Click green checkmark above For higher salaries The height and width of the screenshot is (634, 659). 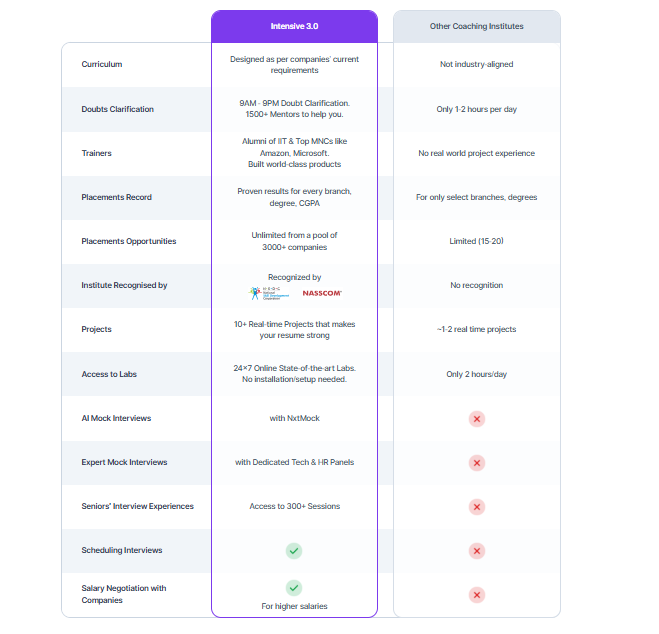[x=294, y=588]
